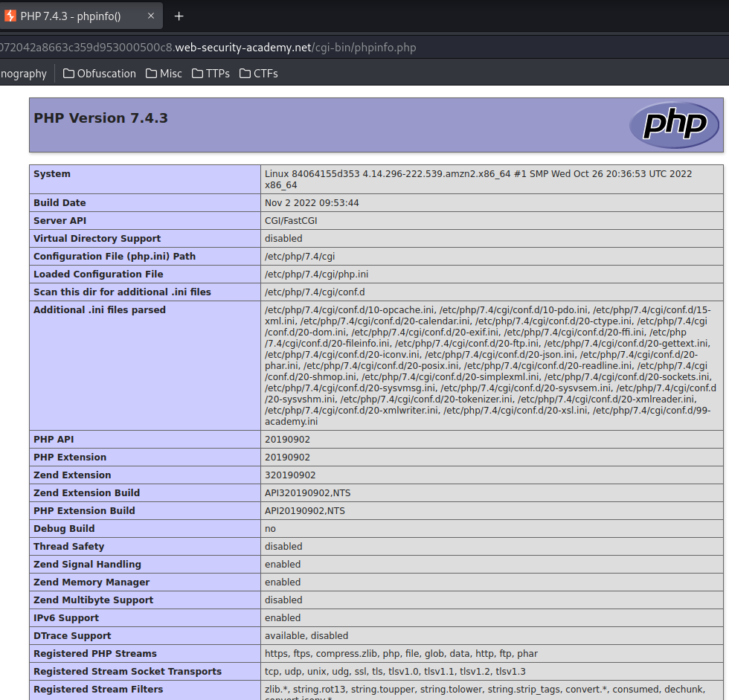Click the 'Thread Safety' label

68,547
